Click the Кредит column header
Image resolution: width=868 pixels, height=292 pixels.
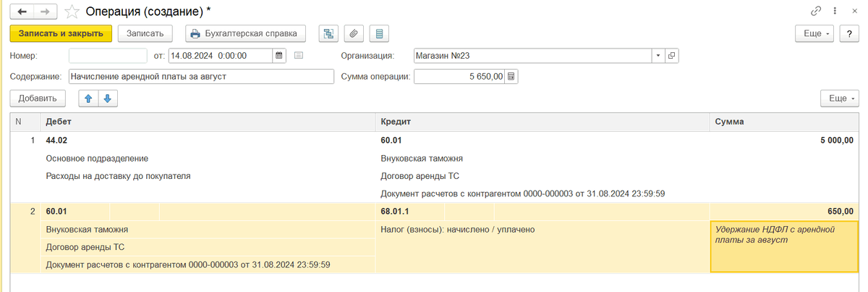542,122
